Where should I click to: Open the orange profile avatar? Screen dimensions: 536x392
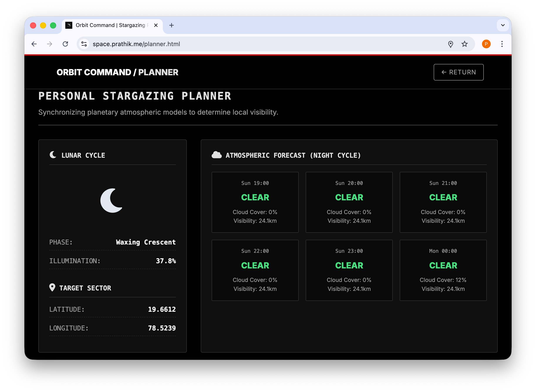(486, 44)
